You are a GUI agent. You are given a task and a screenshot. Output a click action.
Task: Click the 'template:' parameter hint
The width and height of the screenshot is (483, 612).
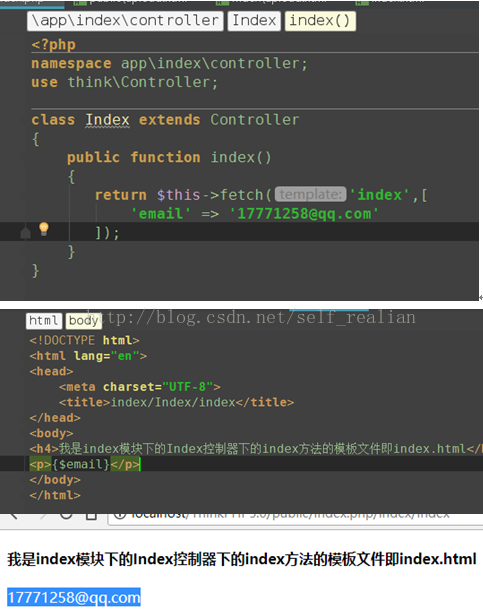coord(310,194)
